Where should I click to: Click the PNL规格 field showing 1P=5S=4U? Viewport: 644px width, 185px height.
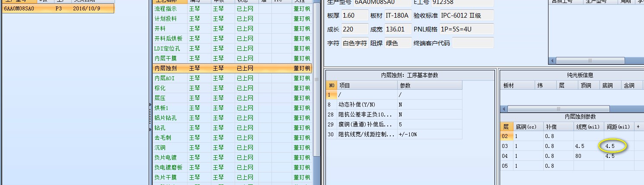(466, 29)
